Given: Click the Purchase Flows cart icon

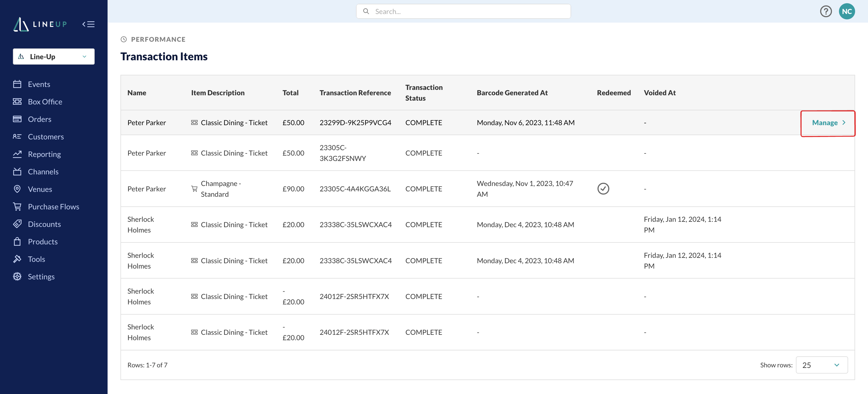Looking at the screenshot, I should pyautogui.click(x=17, y=206).
